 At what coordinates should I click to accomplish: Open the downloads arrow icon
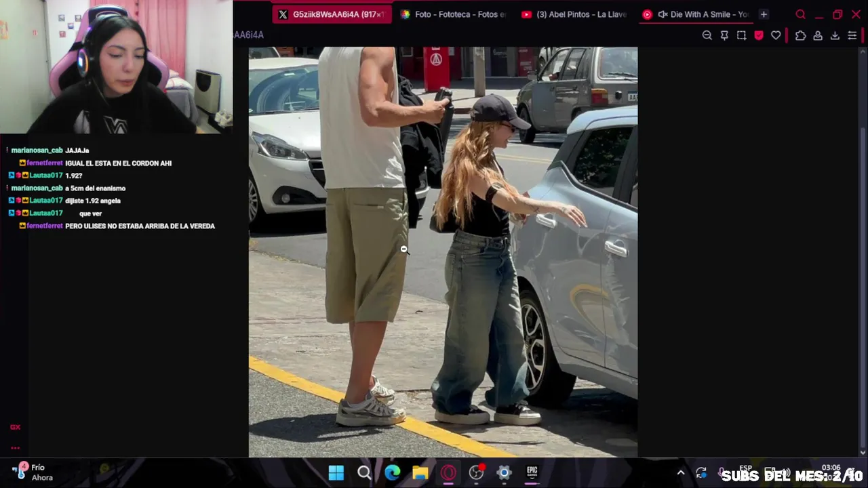point(835,35)
